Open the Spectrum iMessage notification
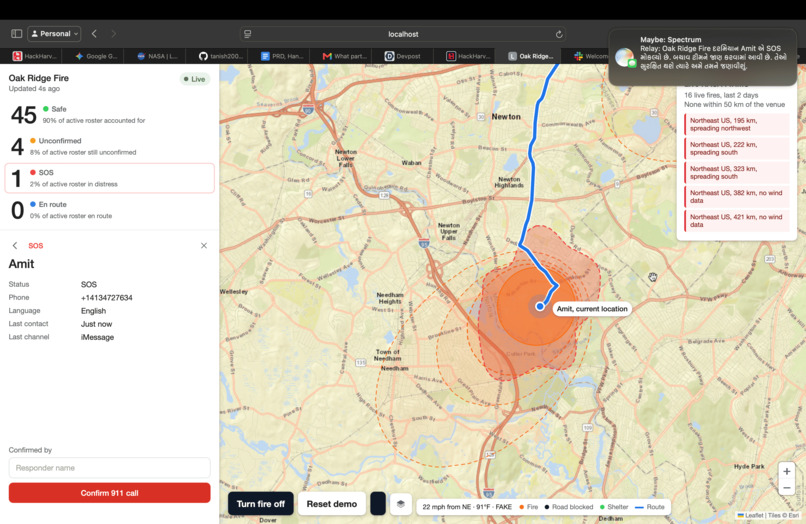The height and width of the screenshot is (524, 806). (x=703, y=57)
